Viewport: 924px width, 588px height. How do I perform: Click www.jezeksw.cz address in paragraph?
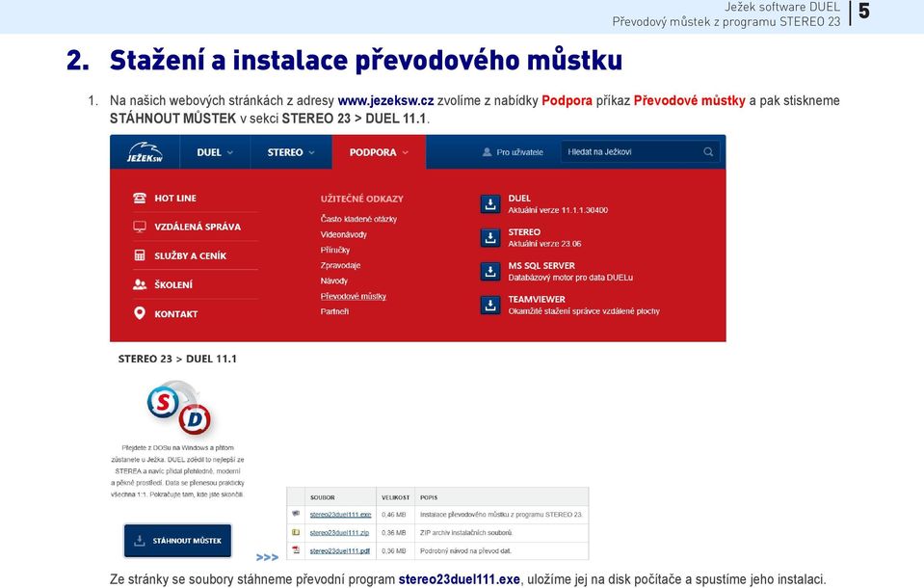[x=385, y=101]
